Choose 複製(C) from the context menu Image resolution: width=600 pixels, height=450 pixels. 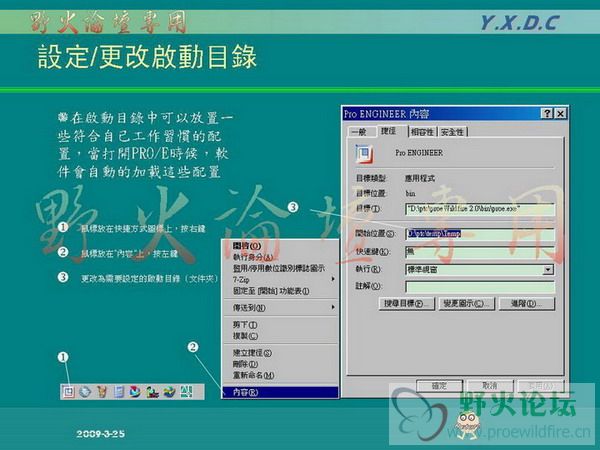(x=280, y=336)
